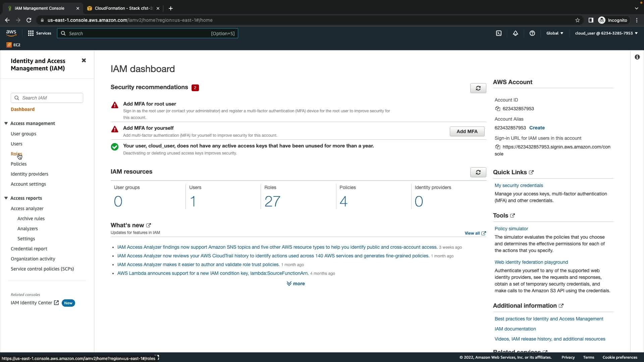Copy the Account ID with copy icon
644x362 pixels.
click(498, 109)
